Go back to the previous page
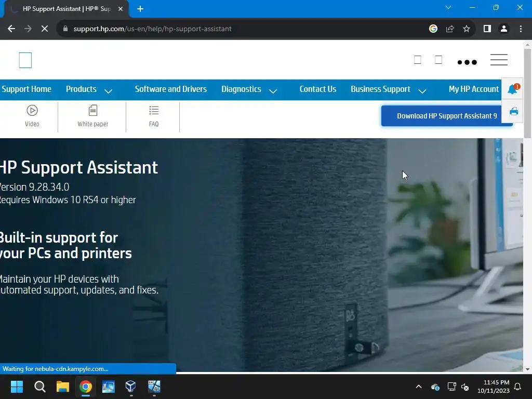 tap(11, 29)
